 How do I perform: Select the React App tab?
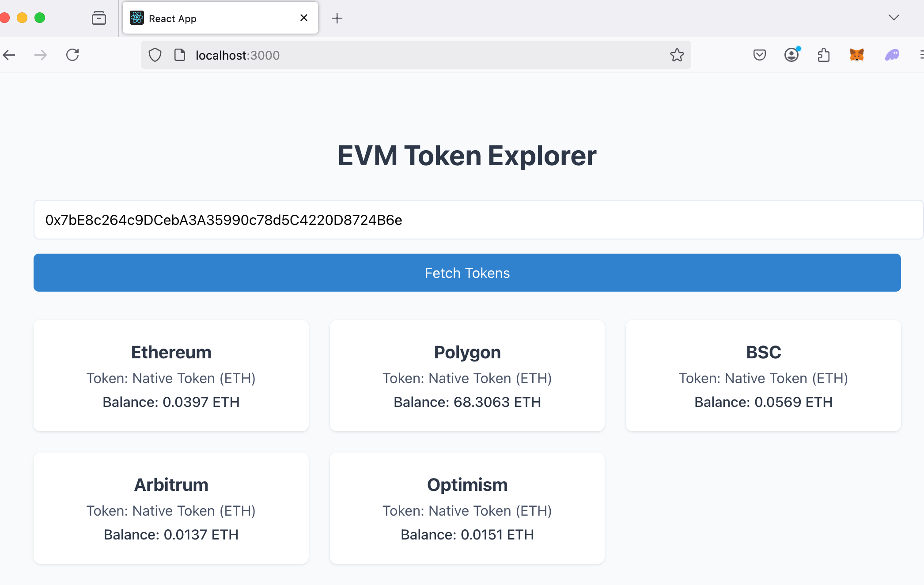point(220,18)
